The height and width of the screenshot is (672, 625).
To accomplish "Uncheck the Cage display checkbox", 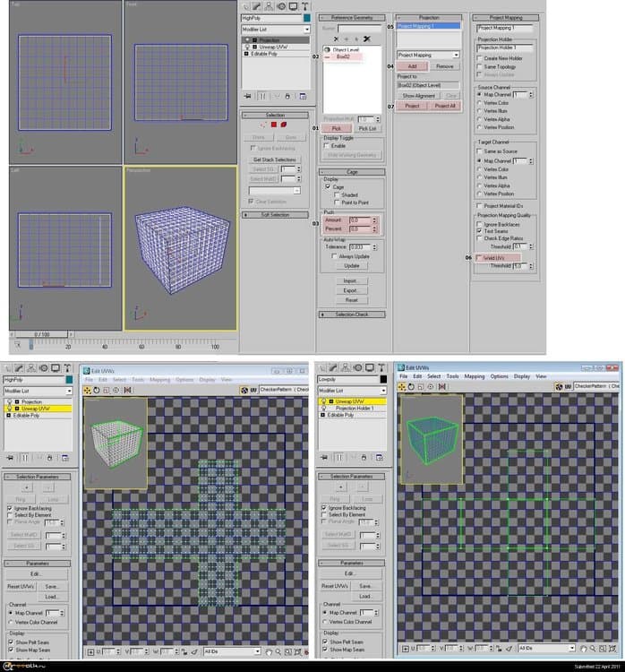I will 328,187.
